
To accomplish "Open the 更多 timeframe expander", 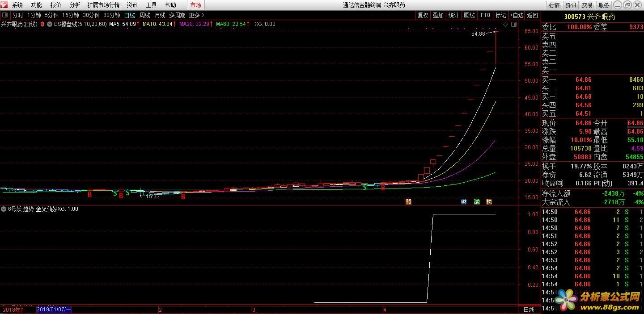I will [x=196, y=15].
